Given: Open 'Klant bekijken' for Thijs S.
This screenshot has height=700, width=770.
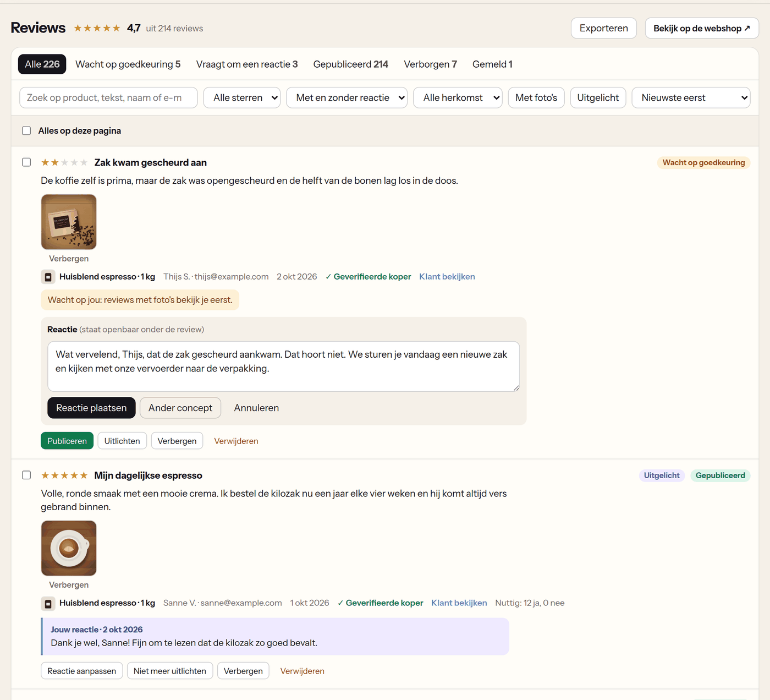Looking at the screenshot, I should pos(447,277).
